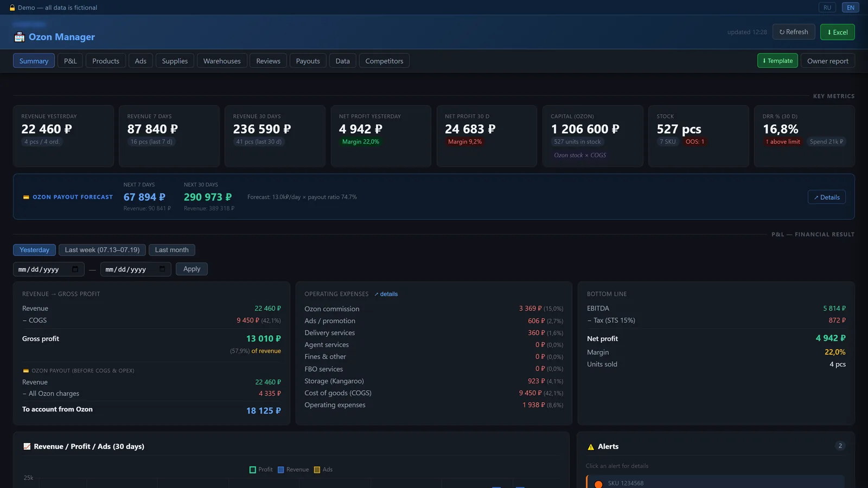Click the Ozon Manager logo icon
Viewport: 868px width, 488px height.
pos(20,37)
